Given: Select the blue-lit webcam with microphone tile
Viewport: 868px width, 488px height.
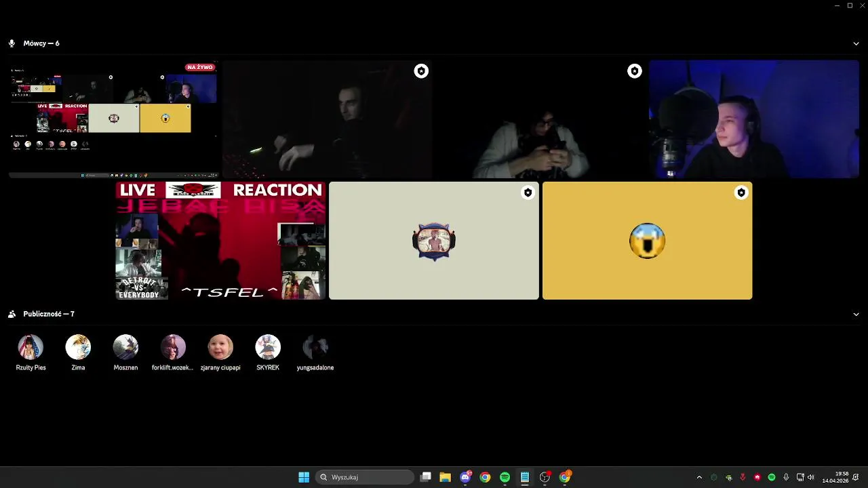Looking at the screenshot, I should [x=753, y=119].
